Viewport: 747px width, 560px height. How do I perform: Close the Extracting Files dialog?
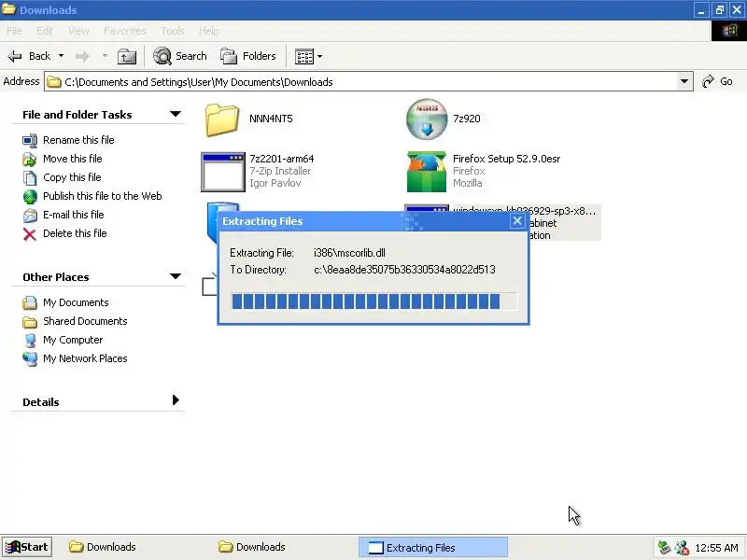click(x=517, y=221)
